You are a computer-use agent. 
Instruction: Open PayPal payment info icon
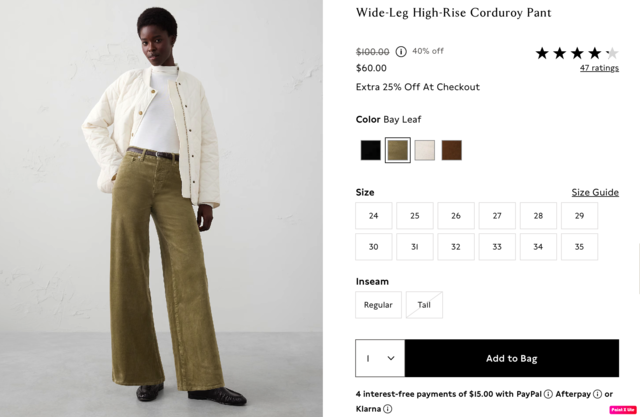tap(548, 394)
